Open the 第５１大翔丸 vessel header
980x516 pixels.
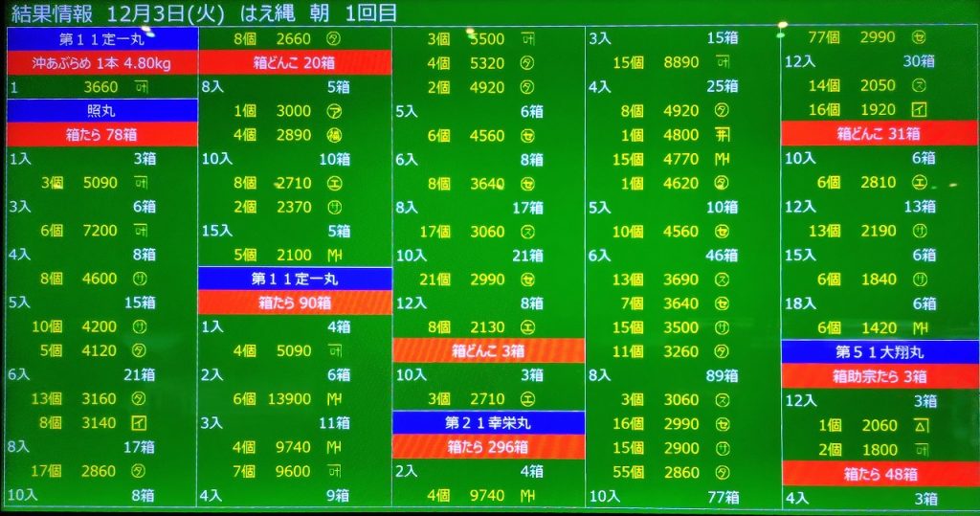(880, 351)
